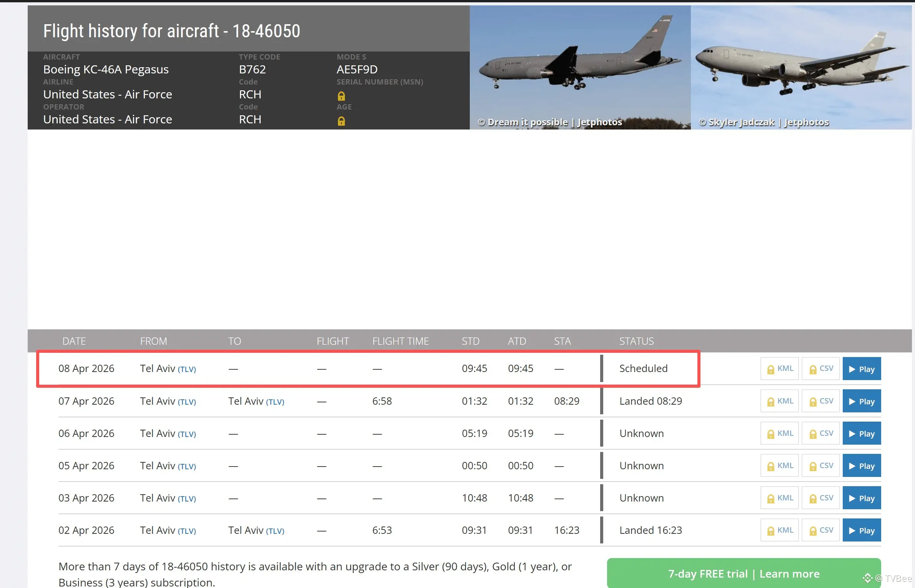The width and height of the screenshot is (915, 588).
Task: Click the DATE column header
Action: [74, 341]
